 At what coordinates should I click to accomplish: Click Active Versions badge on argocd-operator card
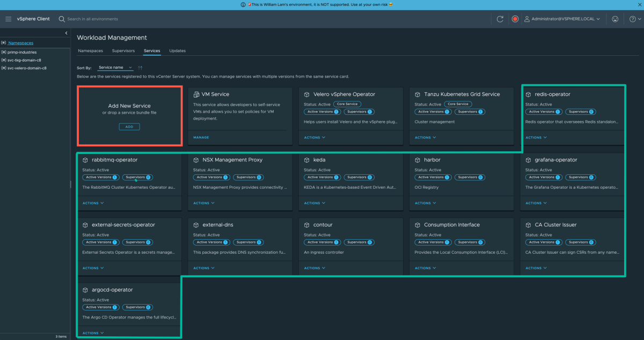tap(100, 307)
